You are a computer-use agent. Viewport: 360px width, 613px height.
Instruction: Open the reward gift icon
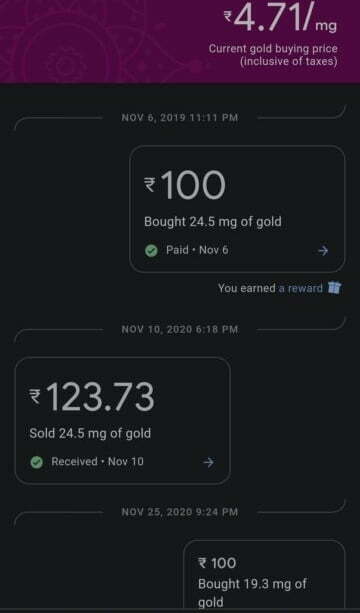(334, 288)
